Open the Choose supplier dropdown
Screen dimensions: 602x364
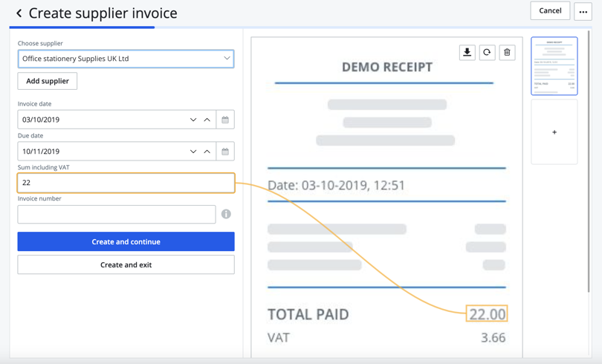126,59
